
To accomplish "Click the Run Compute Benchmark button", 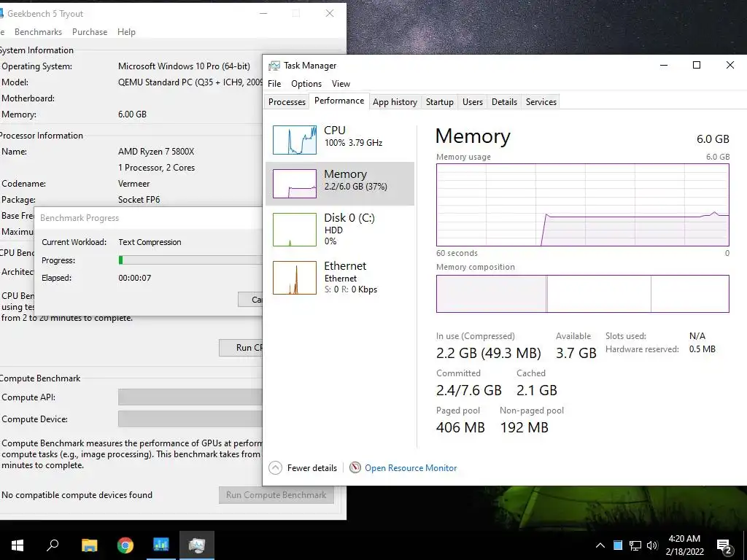I will [276, 495].
